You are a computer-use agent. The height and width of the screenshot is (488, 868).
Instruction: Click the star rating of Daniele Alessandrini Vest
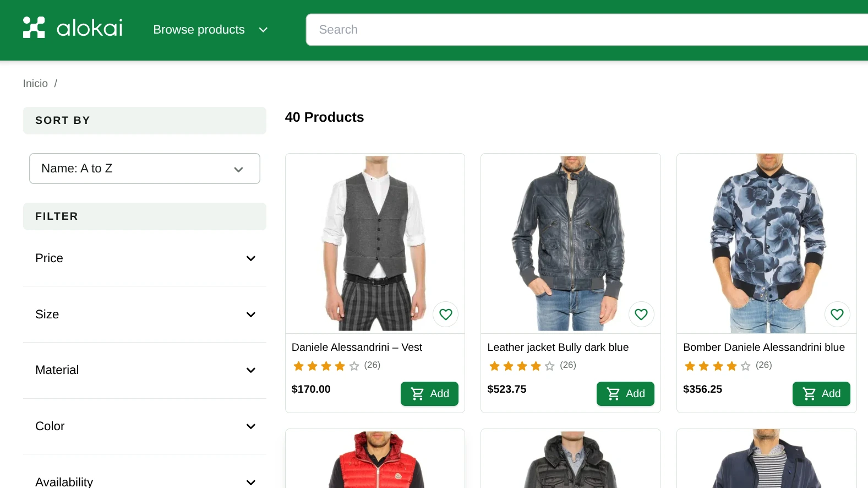[x=326, y=366]
